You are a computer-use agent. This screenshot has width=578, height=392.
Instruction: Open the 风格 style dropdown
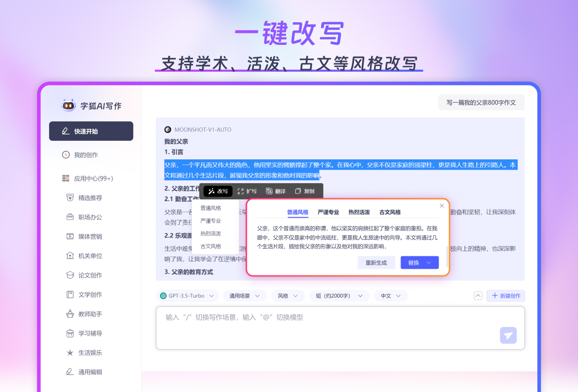pyautogui.click(x=288, y=296)
